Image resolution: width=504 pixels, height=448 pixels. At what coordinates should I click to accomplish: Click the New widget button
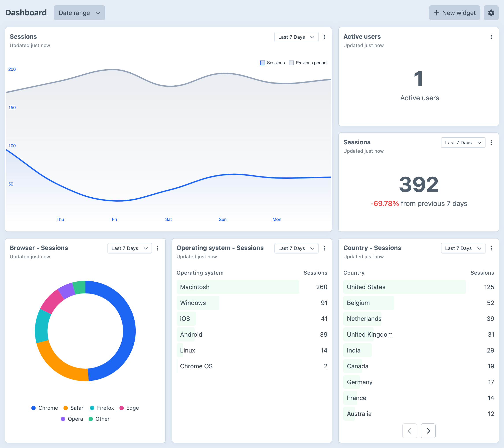(454, 13)
